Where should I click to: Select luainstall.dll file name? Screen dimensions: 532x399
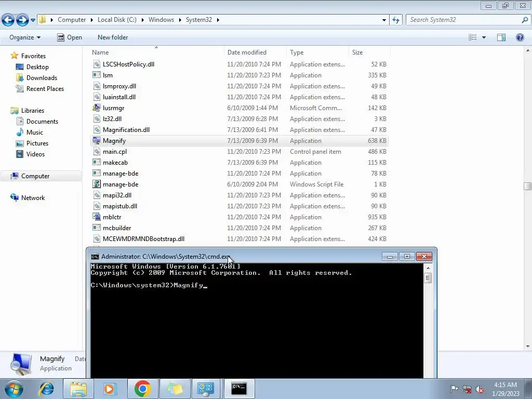click(x=119, y=97)
